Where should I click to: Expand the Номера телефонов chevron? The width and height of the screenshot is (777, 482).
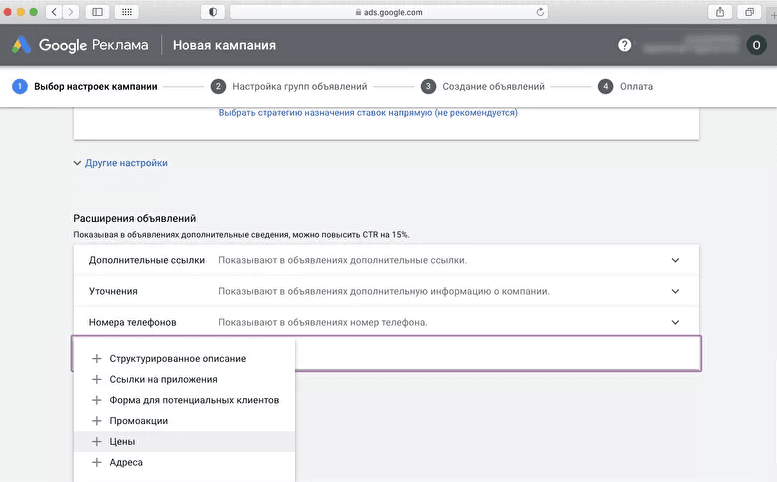675,322
